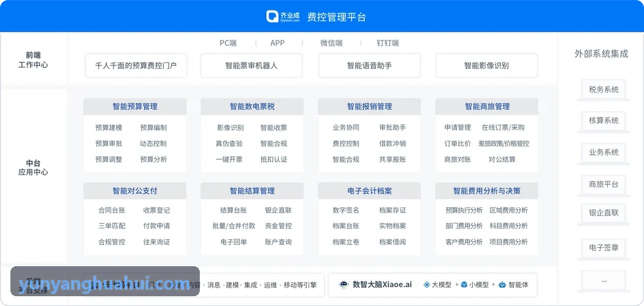Open the 智能影像识别 card

pos(486,65)
